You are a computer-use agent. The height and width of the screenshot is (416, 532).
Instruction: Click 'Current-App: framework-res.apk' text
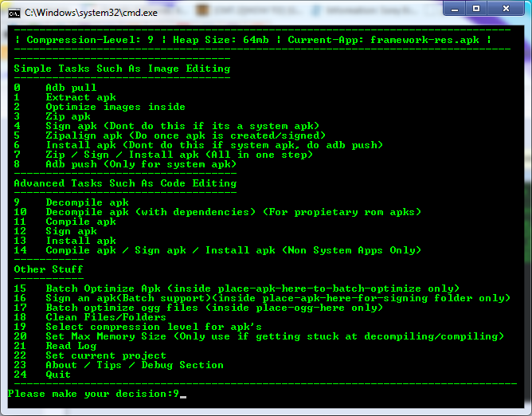tap(383, 40)
